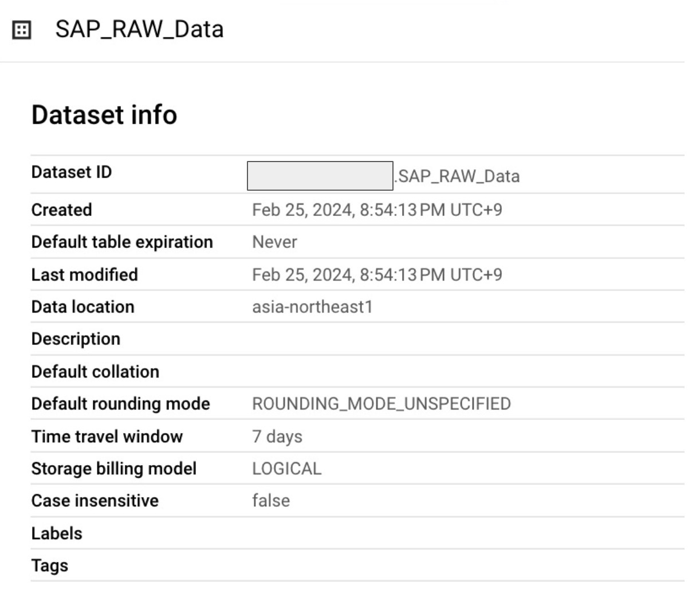Select the asia-northeast1 location value
The height and width of the screenshot is (598, 700).
click(x=312, y=307)
